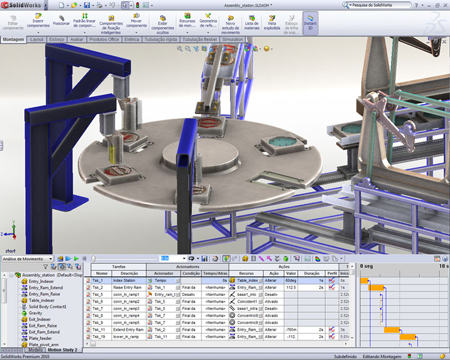This screenshot has height=360, width=450.
Task: Click the Inserir componentes icon
Action: click(38, 20)
